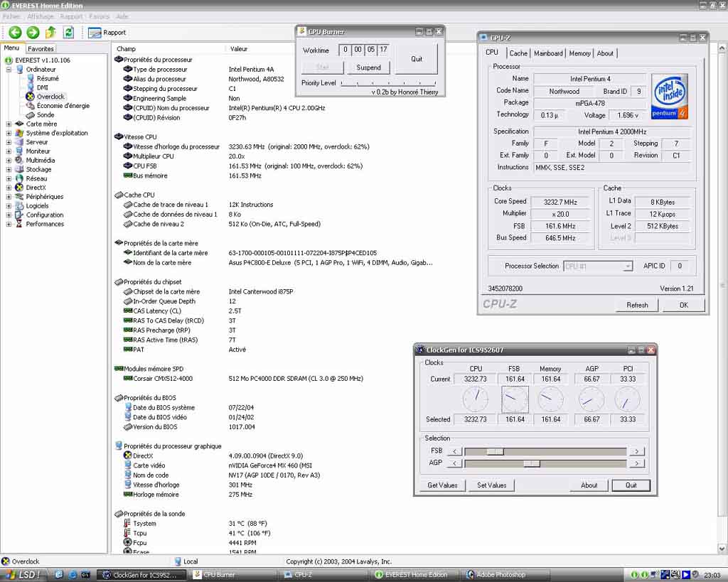Open the Cache tab in CPU-Z
This screenshot has height=582, width=728.
click(x=518, y=53)
